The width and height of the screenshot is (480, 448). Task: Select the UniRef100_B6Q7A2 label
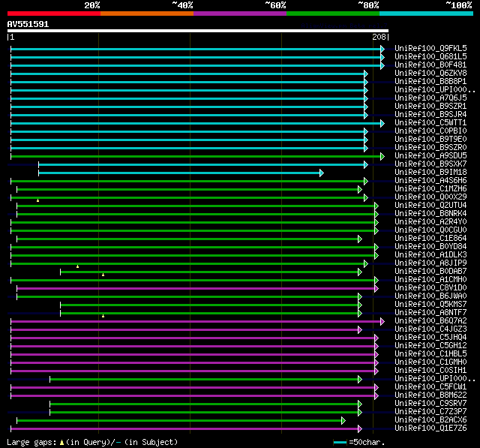pyautogui.click(x=430, y=321)
